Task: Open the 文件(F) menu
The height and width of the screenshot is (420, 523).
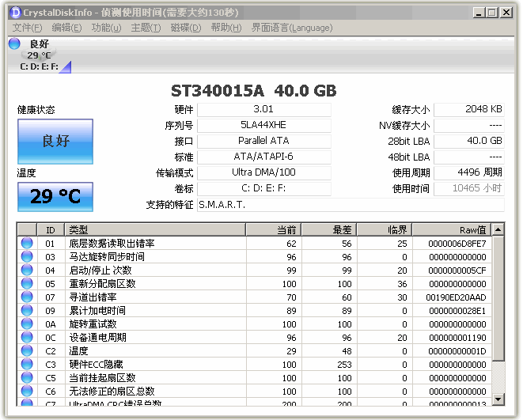Action: [x=27, y=28]
